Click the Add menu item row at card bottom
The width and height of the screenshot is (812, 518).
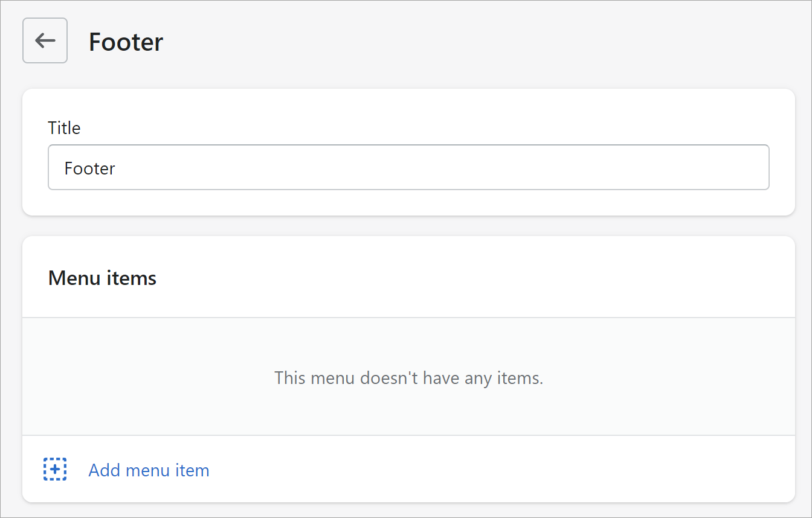(x=423, y=469)
